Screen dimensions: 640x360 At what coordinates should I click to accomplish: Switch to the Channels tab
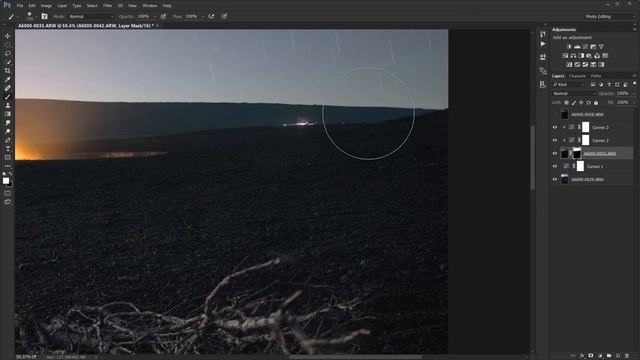577,76
